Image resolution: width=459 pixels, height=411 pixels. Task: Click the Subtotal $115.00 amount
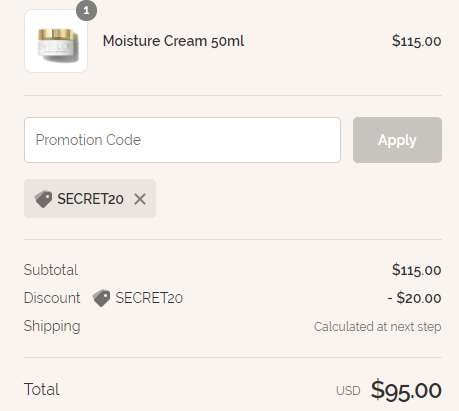pos(416,270)
